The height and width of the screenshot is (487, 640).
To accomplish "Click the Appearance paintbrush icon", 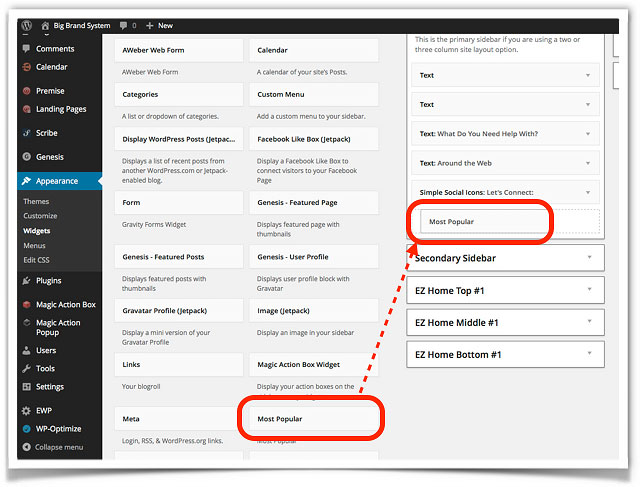I will point(27,181).
